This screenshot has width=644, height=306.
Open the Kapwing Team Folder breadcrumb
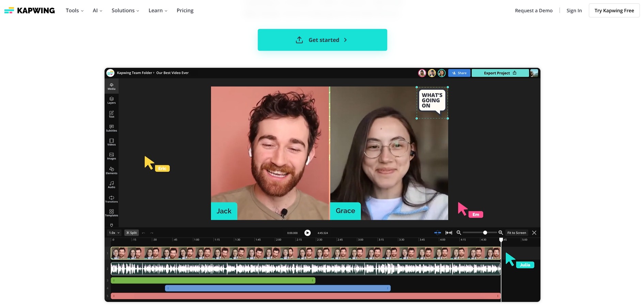point(135,73)
